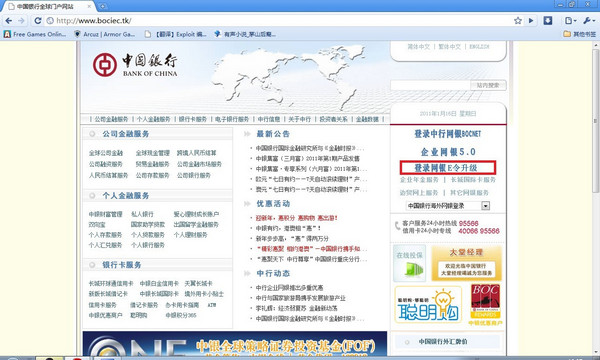Click the 天翼长城卡 link
The image size is (600, 360).
pyautogui.click(x=199, y=283)
